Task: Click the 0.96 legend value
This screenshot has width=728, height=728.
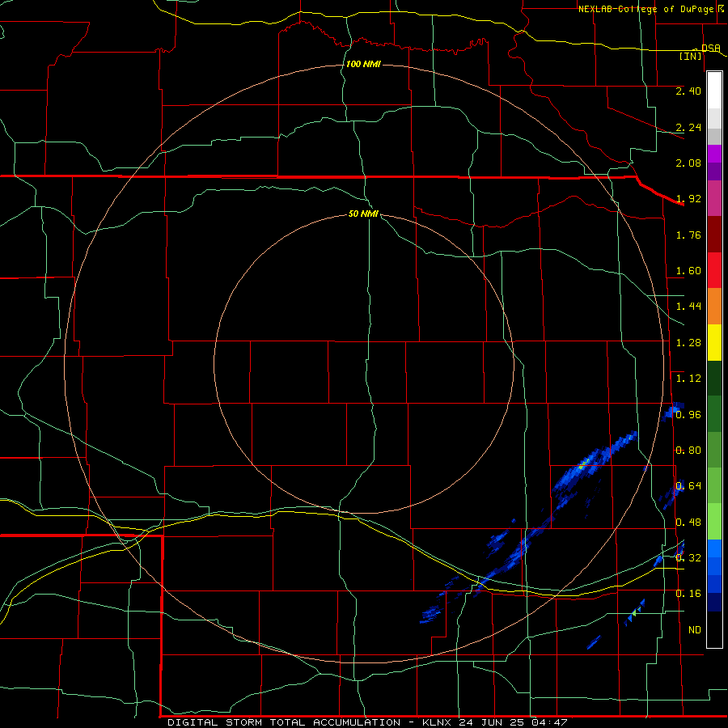Action: [x=688, y=415]
